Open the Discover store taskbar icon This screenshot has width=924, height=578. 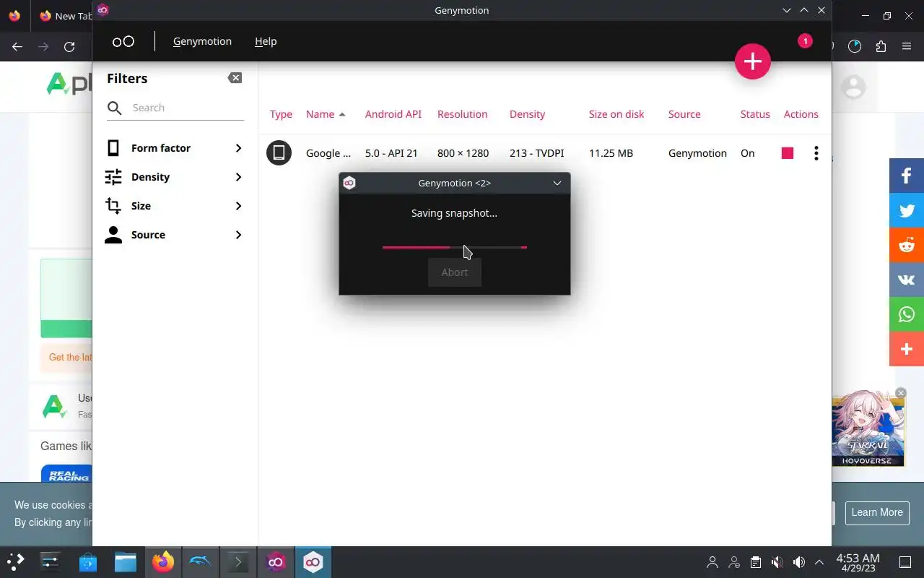(88, 562)
